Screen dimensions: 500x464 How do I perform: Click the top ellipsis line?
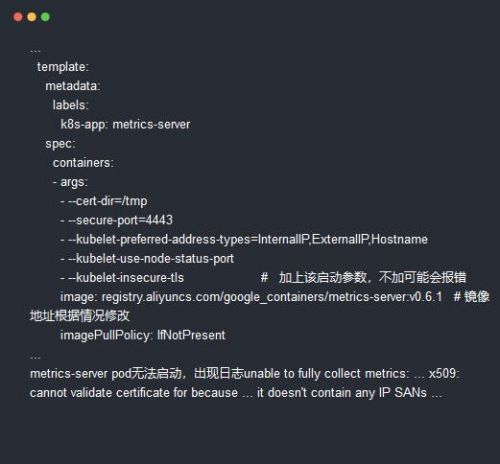(x=35, y=51)
